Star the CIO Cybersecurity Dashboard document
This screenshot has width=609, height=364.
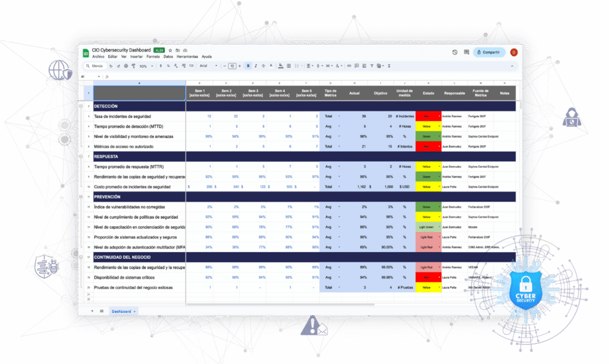point(170,51)
